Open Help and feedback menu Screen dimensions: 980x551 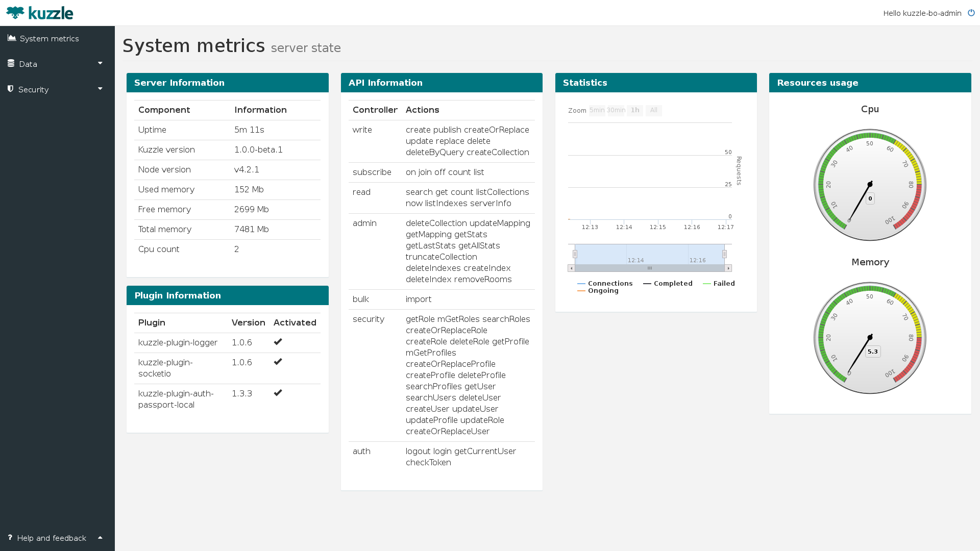coord(57,538)
